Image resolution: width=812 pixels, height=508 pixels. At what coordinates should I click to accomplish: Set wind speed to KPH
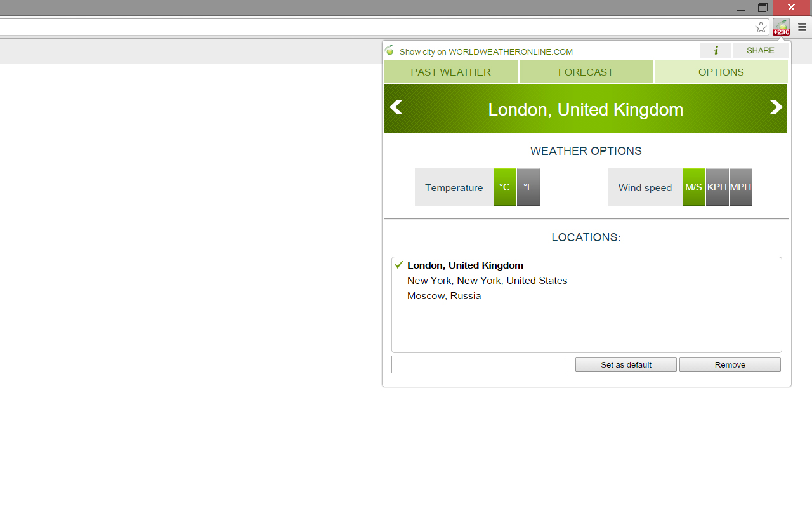pyautogui.click(x=717, y=187)
